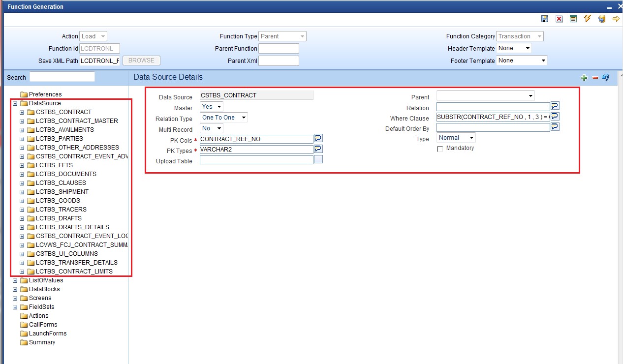623x364 pixels.
Task: Select LCTBS_OTHER_ADDRESSES in the tree
Action: pyautogui.click(x=77, y=148)
